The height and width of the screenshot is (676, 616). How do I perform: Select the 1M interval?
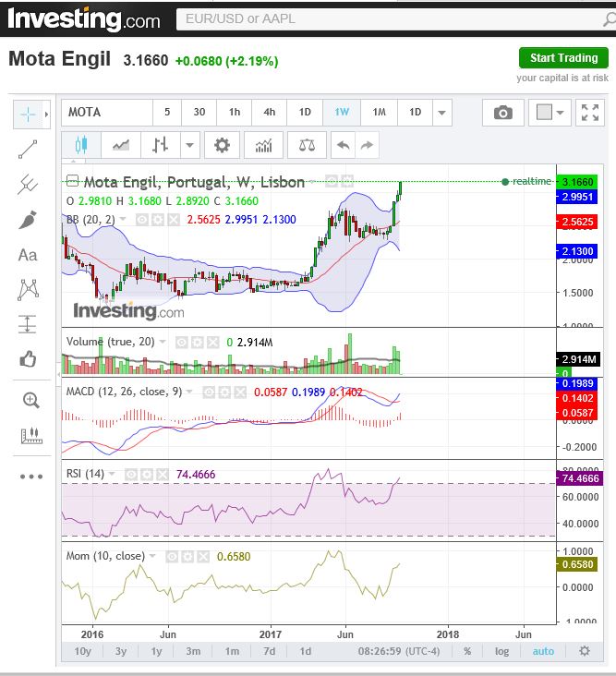click(380, 113)
